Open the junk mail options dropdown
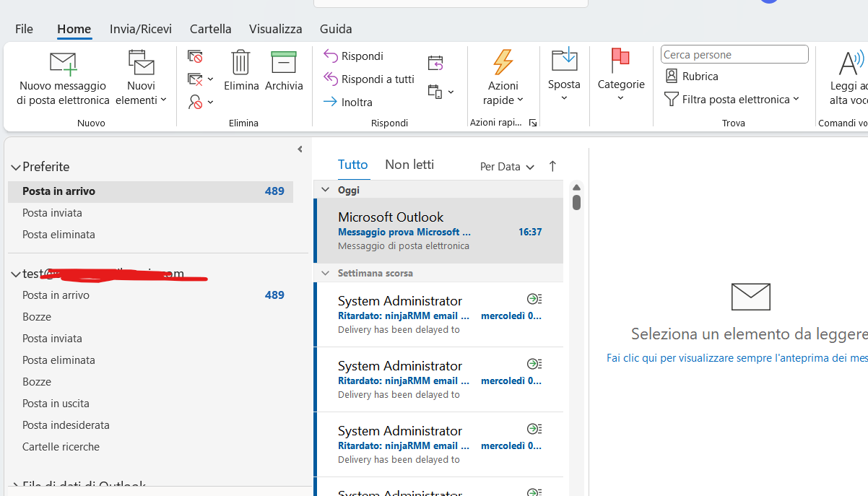Viewport: 868px width, 496px height. click(201, 102)
